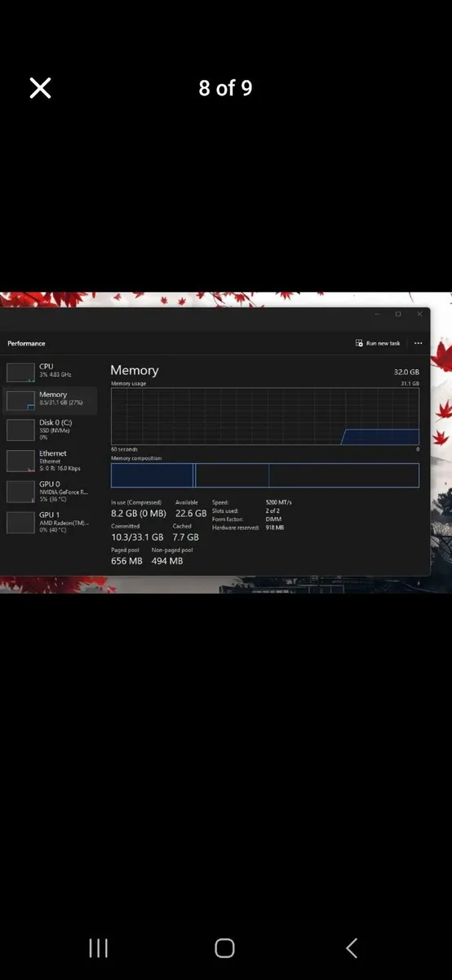452x980 pixels.
Task: Click the Memory heading title
Action: coord(135,371)
